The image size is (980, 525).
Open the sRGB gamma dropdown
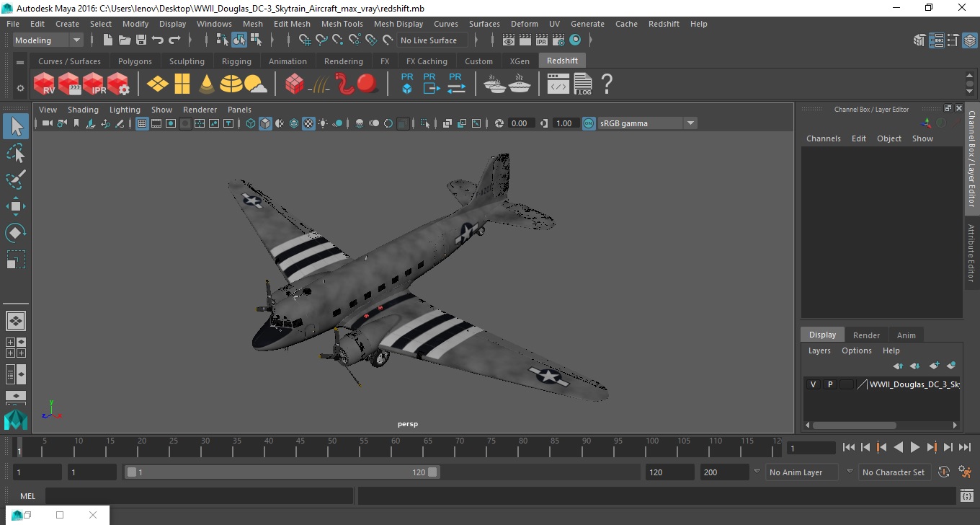(647, 123)
